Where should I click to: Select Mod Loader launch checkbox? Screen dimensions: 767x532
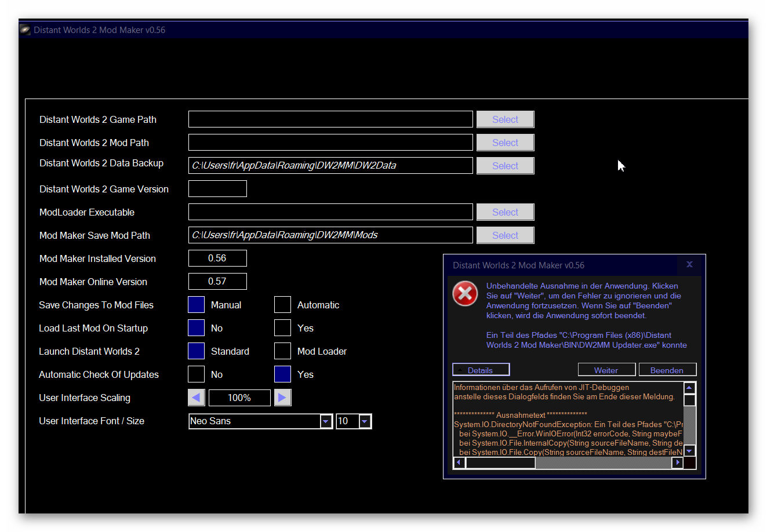282,351
